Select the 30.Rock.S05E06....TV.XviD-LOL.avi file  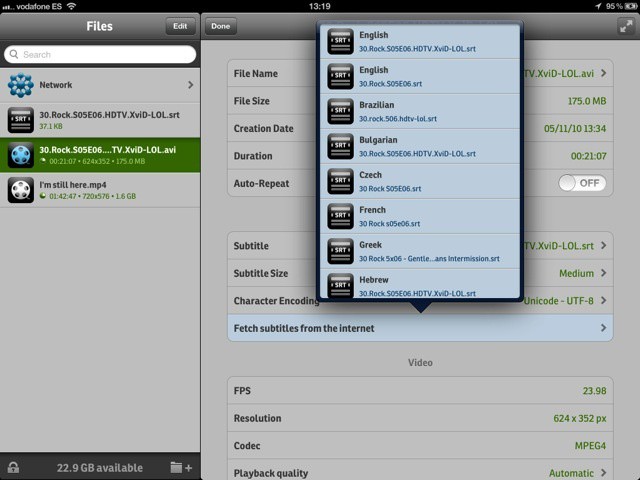pos(100,155)
